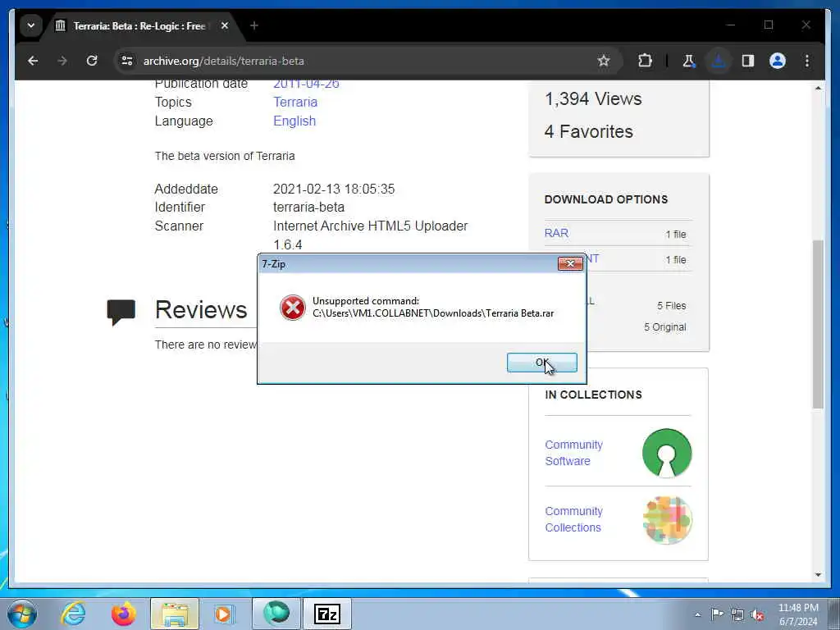Screen dimensions: 840x630
Task: Switch to the 7-Zip taskbar icon
Action: [x=327, y=614]
